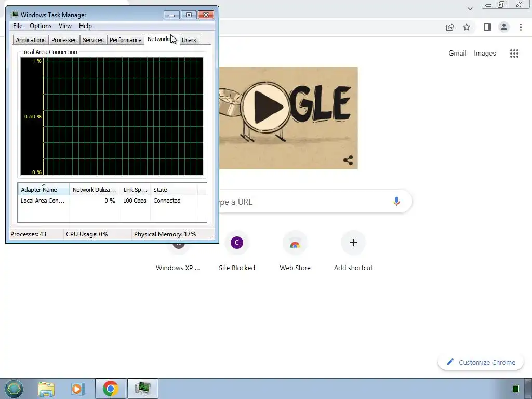Open the Site Blocked shortcut
Image resolution: width=532 pixels, height=399 pixels.
coord(237,250)
